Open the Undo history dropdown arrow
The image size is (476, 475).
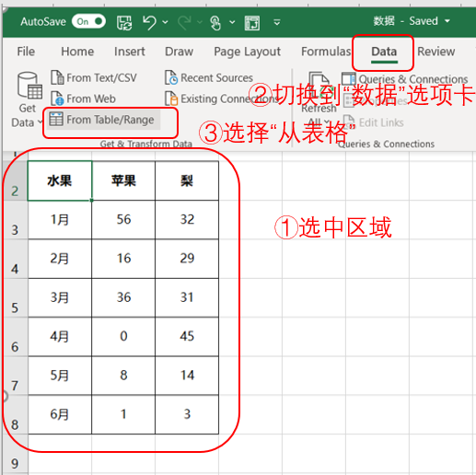pos(166,22)
